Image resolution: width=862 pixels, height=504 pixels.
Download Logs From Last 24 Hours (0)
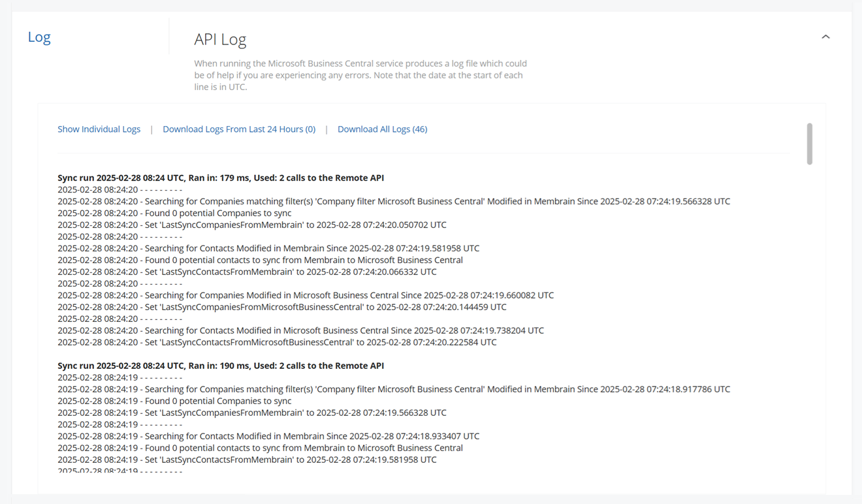(x=239, y=129)
